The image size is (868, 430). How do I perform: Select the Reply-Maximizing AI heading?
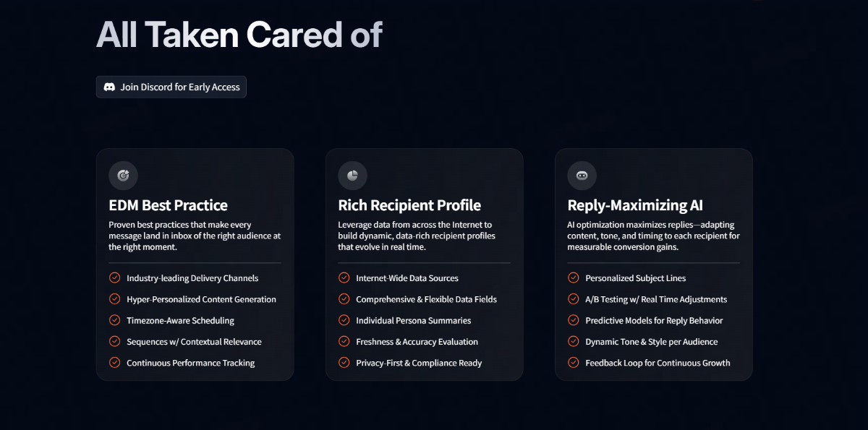coord(635,205)
